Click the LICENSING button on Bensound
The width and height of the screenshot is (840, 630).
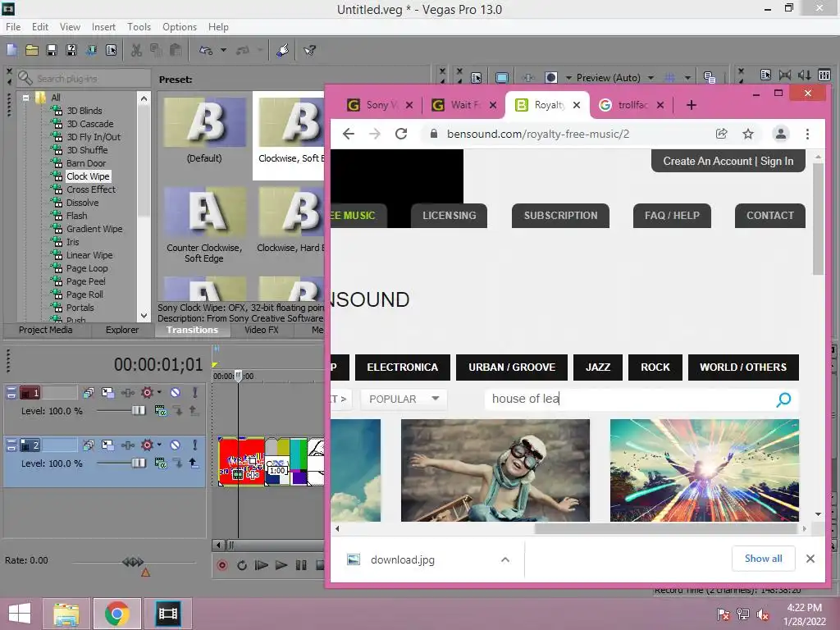(449, 216)
